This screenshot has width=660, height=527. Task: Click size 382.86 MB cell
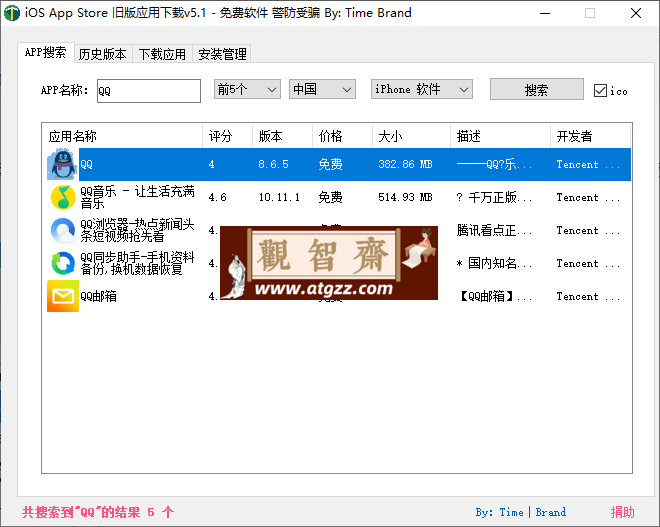click(x=405, y=164)
